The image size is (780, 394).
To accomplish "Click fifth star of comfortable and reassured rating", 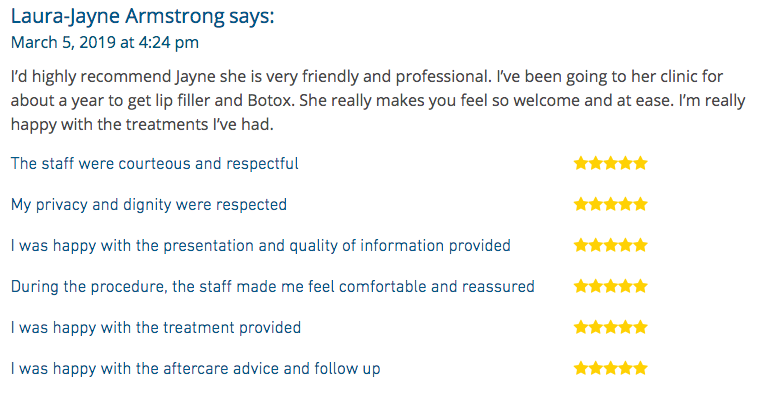I will [641, 286].
